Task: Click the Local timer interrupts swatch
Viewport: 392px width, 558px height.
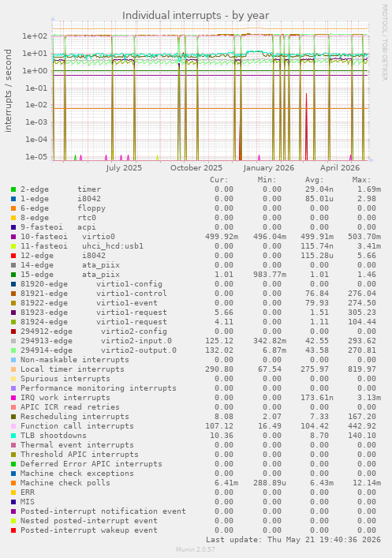Action: (13, 369)
